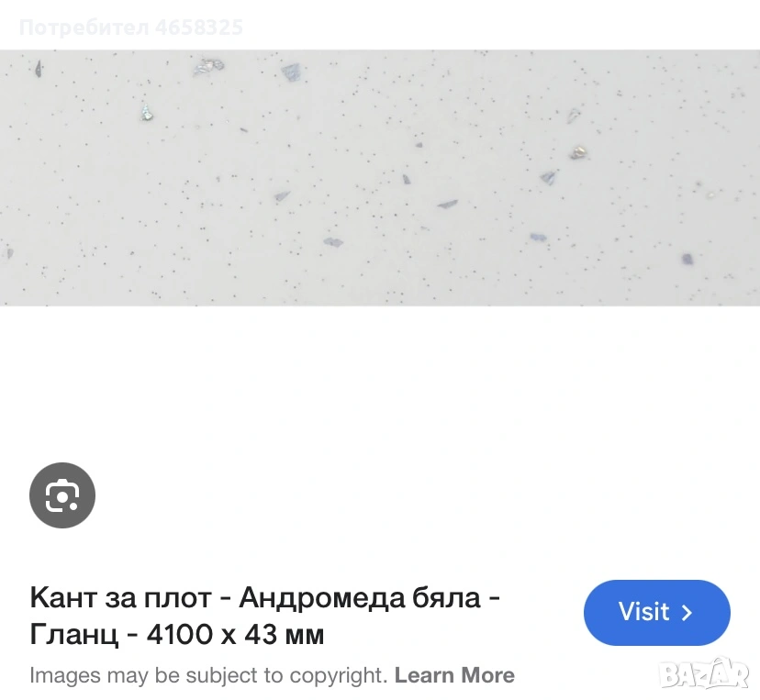Open the white Andromeda countertop image
Viewport: 760px width, 700px height.
point(380,177)
